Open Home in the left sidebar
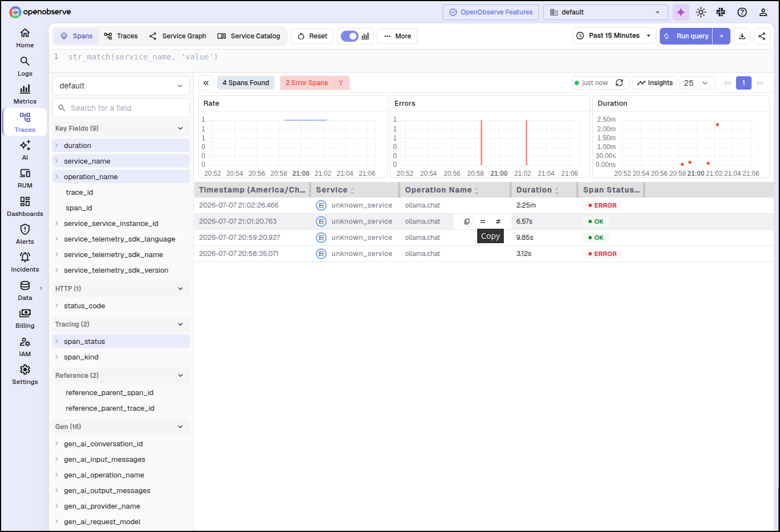This screenshot has height=532, width=780. click(x=24, y=38)
